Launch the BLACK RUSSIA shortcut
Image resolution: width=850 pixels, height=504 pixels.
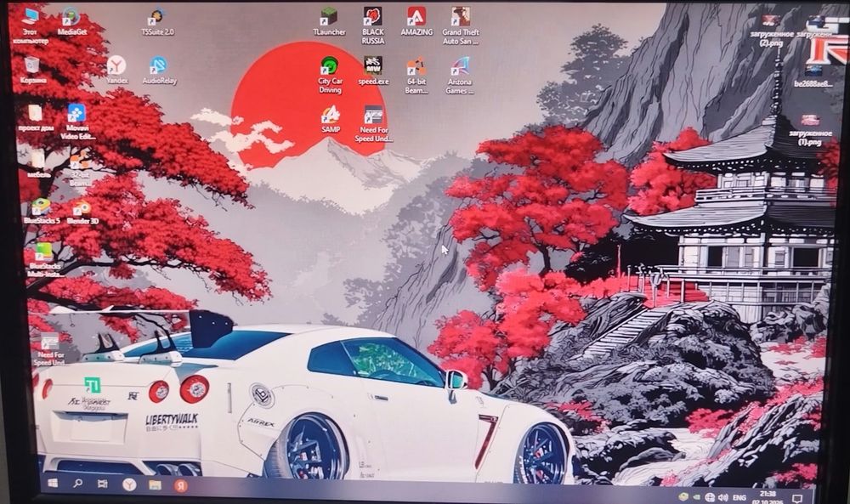pos(373,26)
